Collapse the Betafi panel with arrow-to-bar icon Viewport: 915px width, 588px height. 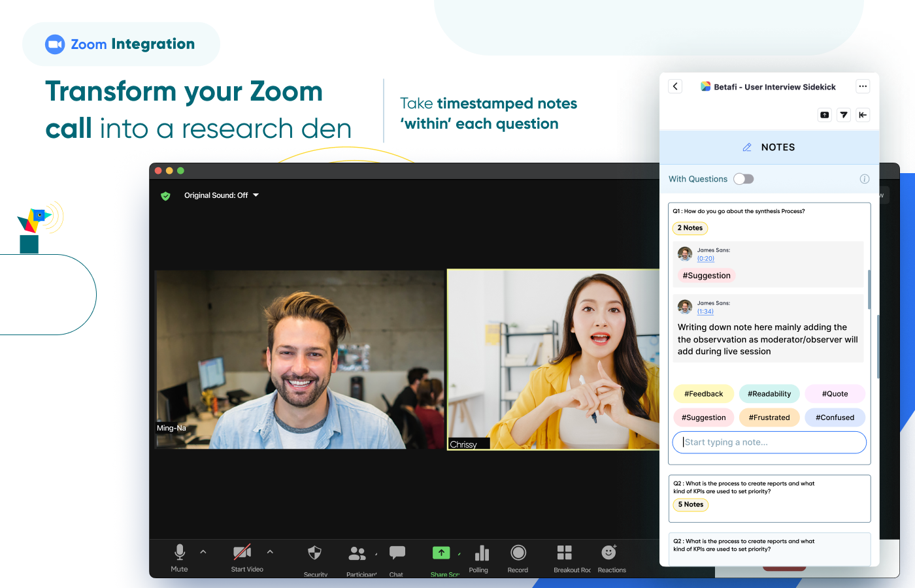pyautogui.click(x=863, y=115)
